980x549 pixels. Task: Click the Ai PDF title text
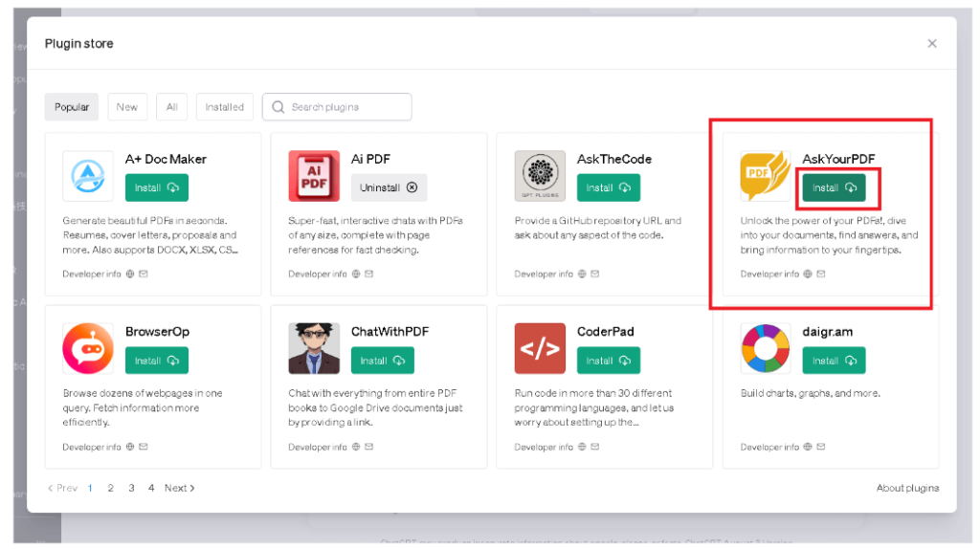370,160
